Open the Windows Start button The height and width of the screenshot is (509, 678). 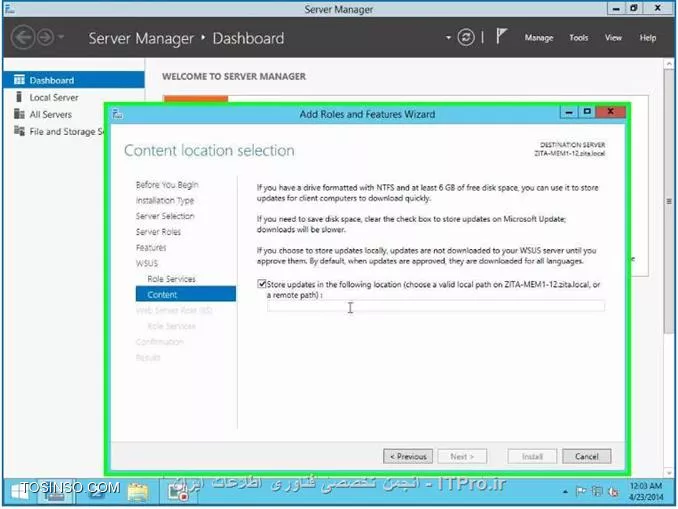pos(20,492)
